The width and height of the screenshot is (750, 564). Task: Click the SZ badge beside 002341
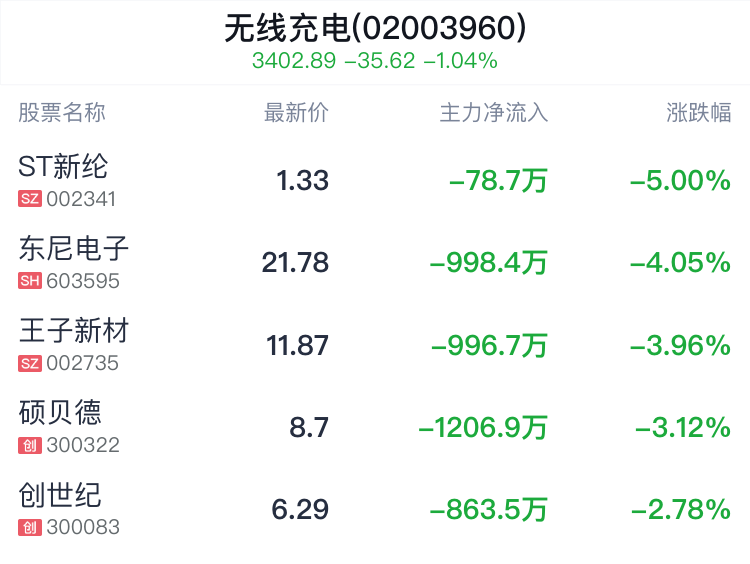point(30,199)
